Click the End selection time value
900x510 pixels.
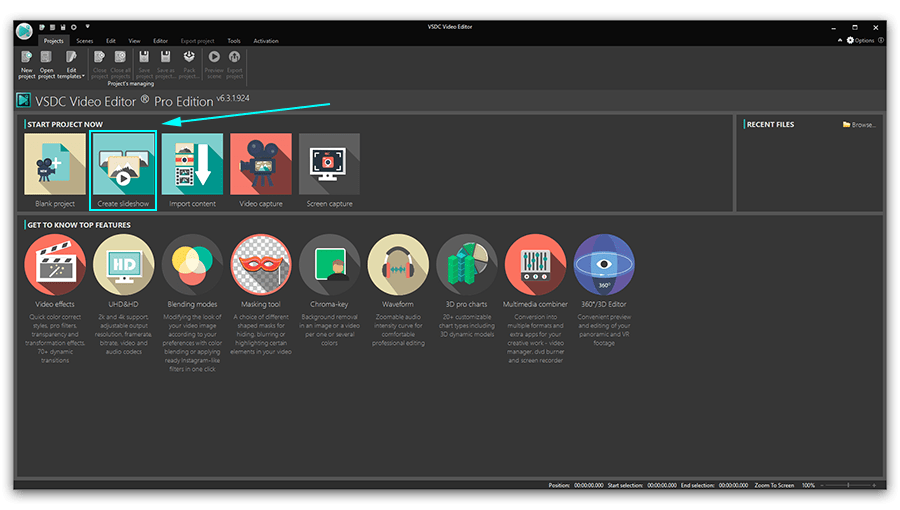pos(733,485)
